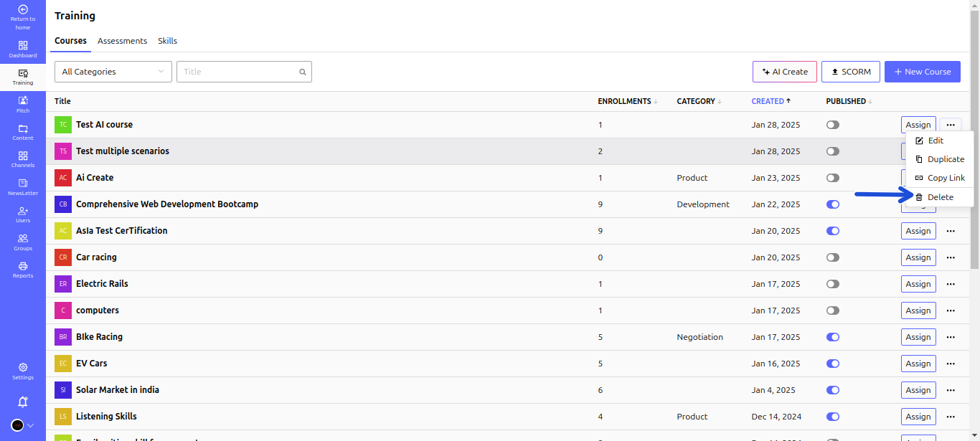Choose Delete from the context menu
Screen dimensions: 980x441
(940, 197)
